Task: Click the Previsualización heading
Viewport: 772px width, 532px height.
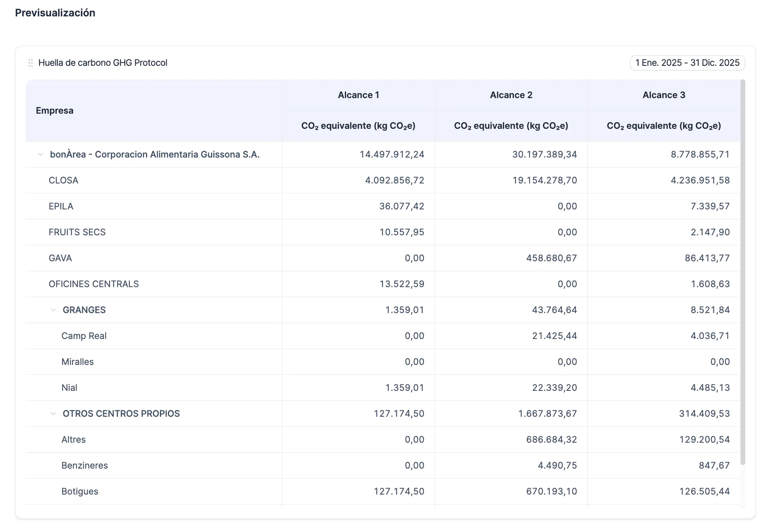Action: click(x=55, y=13)
